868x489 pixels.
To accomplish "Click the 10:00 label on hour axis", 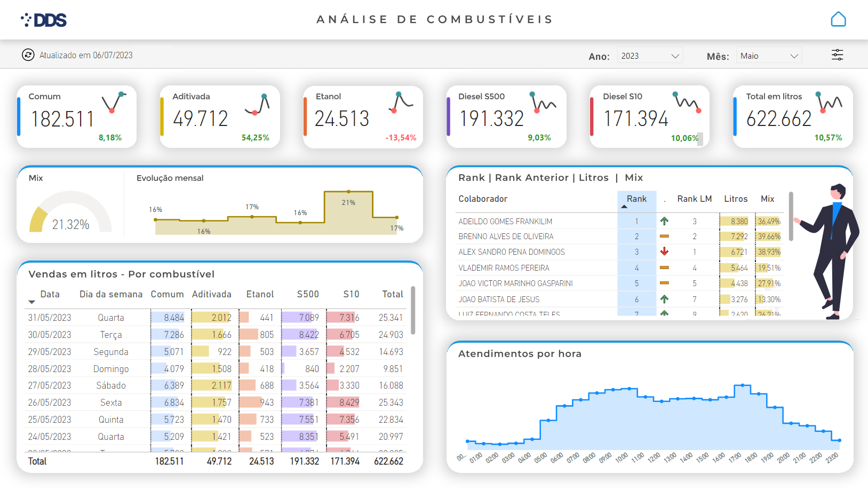I will coord(622,458).
